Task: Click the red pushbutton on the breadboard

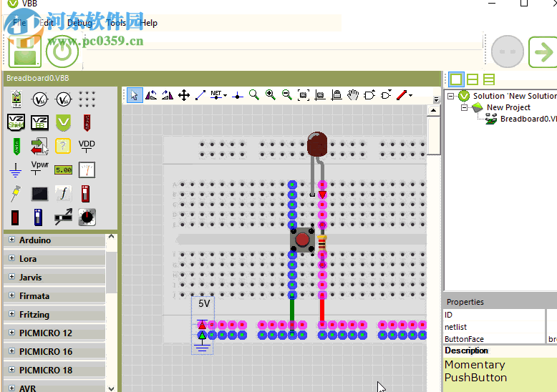Action: (302, 240)
